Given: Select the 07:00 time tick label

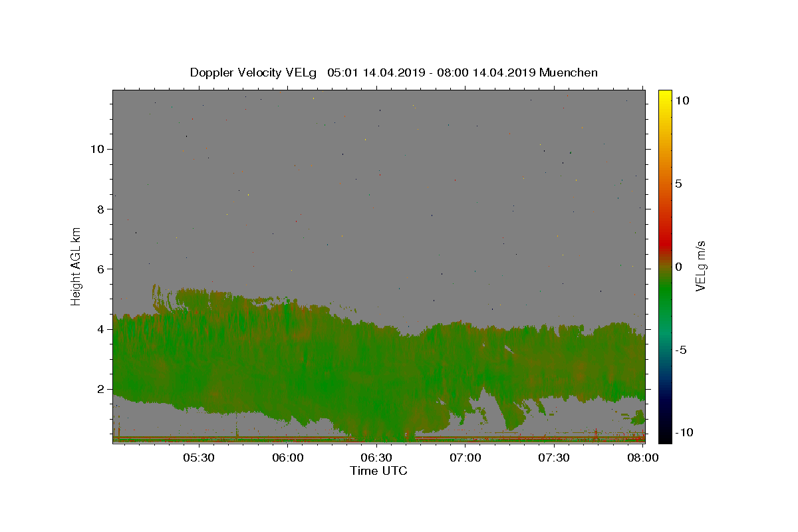Looking at the screenshot, I should click(465, 458).
